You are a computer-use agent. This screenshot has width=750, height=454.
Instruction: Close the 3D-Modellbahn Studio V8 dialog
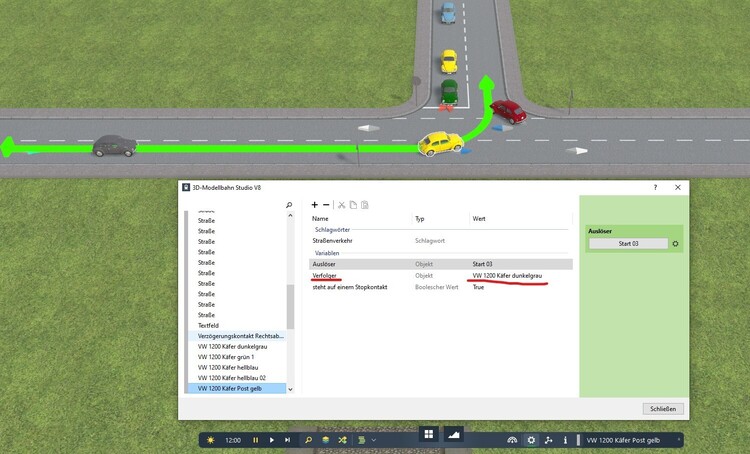(678, 187)
